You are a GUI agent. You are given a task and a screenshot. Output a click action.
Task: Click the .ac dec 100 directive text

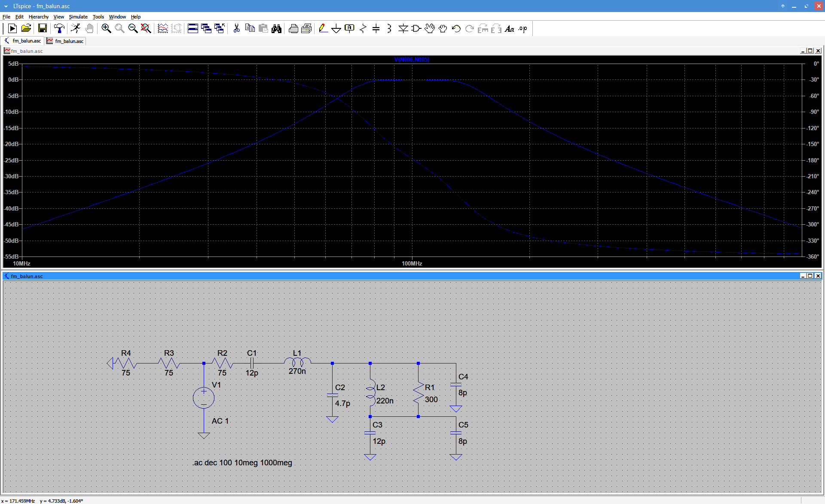(x=242, y=463)
